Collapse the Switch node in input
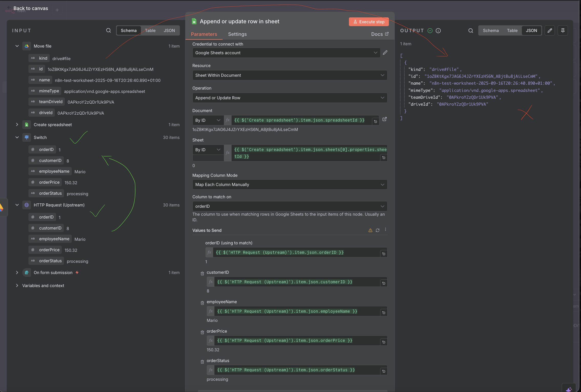This screenshot has width=581, height=392. 17,137
